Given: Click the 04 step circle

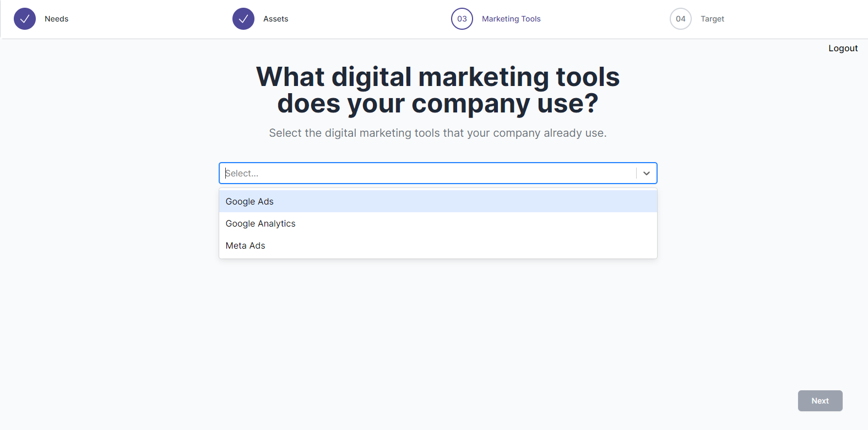Looking at the screenshot, I should 681,19.
